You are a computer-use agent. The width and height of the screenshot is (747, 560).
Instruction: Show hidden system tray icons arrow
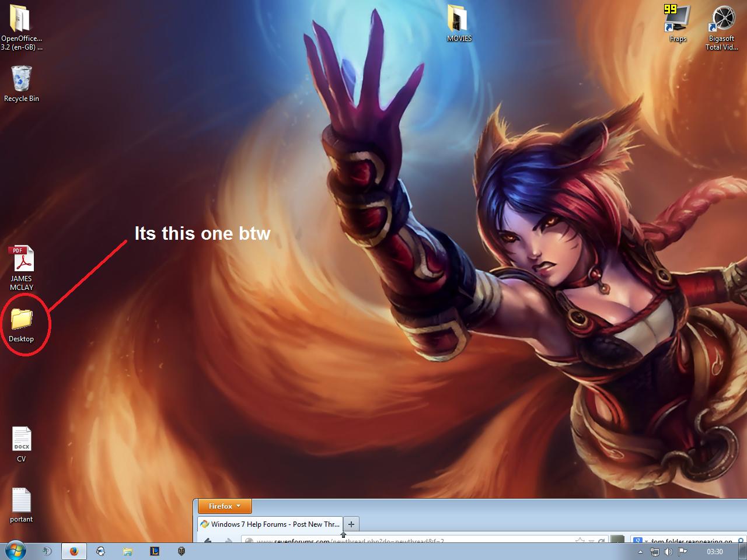(x=640, y=551)
